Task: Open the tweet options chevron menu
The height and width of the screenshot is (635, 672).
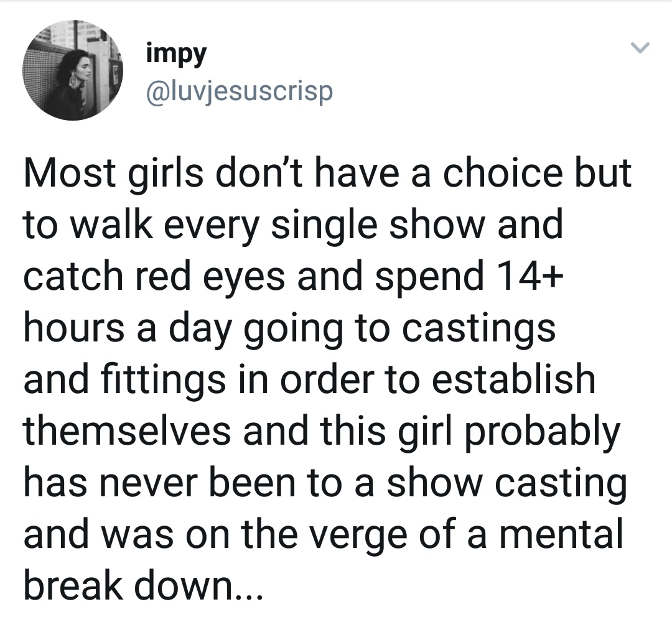Action: coord(640,47)
